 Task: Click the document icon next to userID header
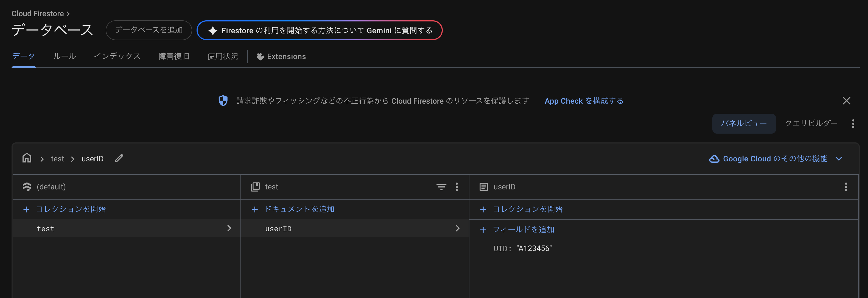click(484, 186)
